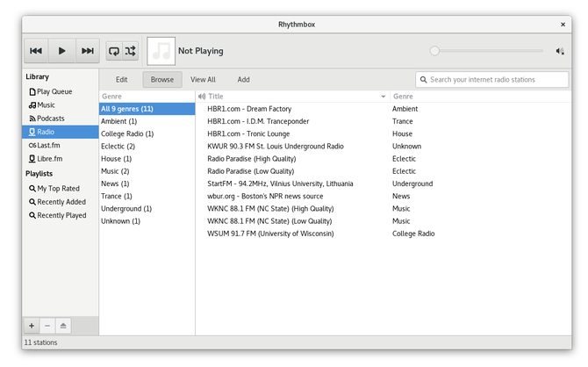Open My Top Rated playlist
This screenshot has height=367, width=588.
coord(60,189)
